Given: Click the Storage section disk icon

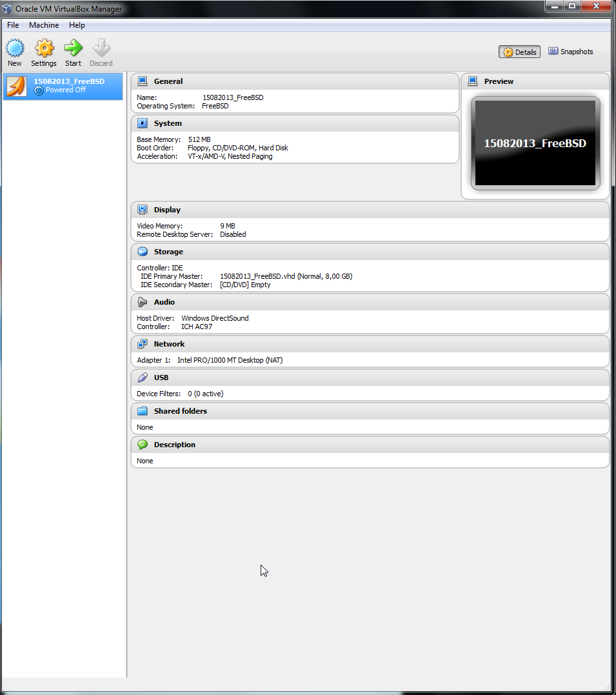Looking at the screenshot, I should (x=143, y=252).
